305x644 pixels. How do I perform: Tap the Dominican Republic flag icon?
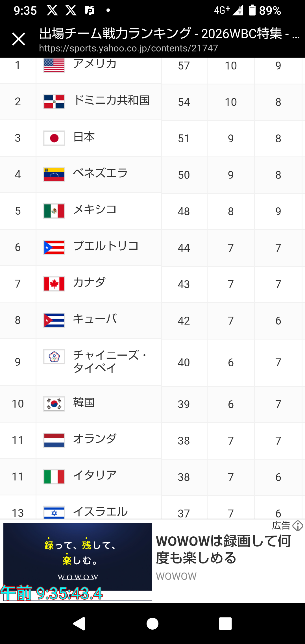[54, 102]
